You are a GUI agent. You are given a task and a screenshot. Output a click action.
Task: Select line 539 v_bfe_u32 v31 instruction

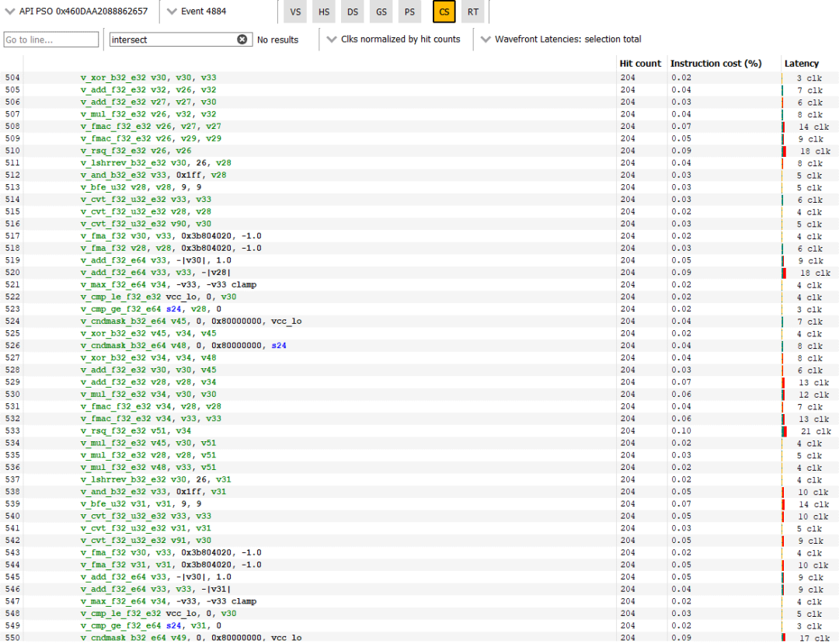point(141,504)
